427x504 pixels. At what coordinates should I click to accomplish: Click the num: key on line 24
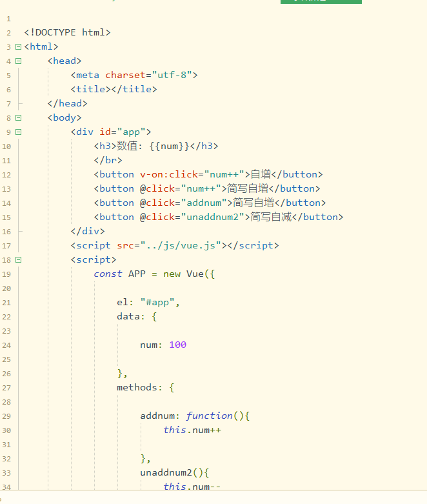click(x=151, y=345)
